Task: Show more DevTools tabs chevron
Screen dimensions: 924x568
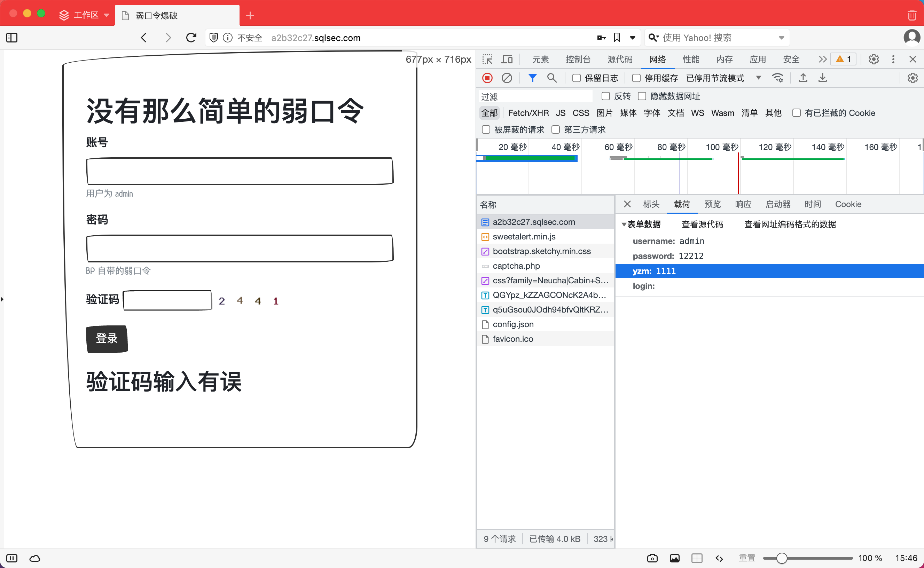Action: pos(822,60)
